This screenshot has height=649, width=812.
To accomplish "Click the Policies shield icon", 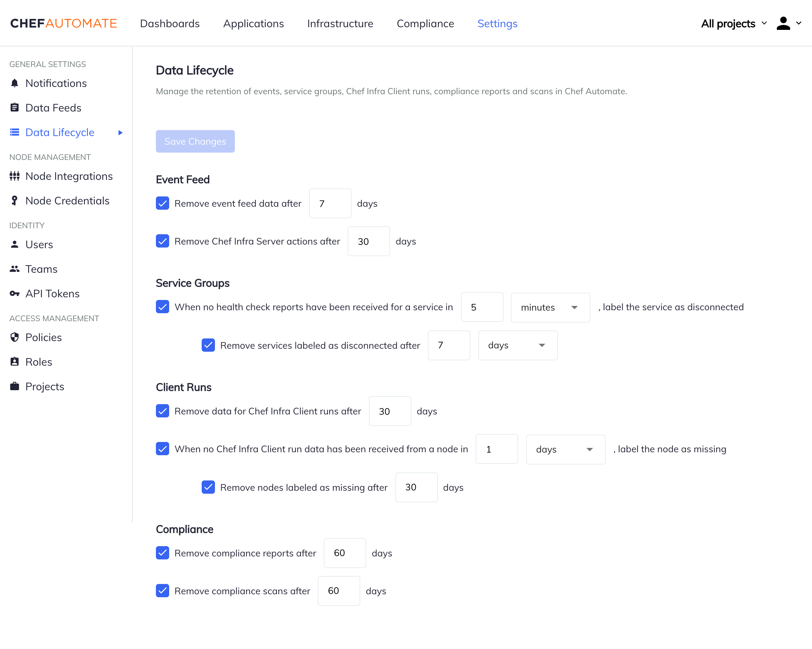I will click(x=14, y=337).
